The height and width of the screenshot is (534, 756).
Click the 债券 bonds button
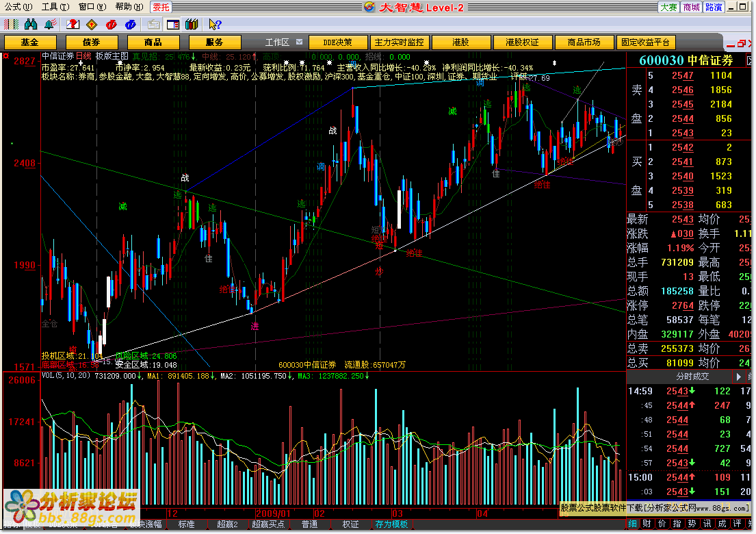[92, 42]
